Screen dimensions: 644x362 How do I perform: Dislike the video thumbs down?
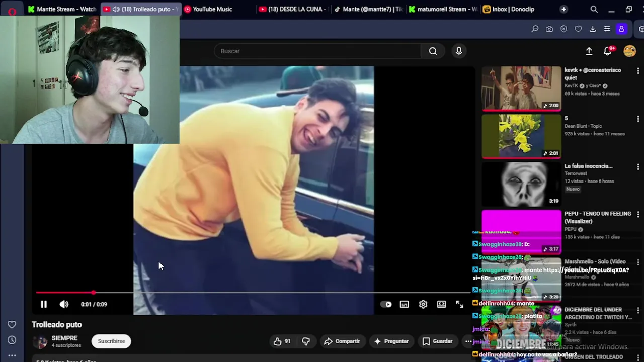(306, 341)
